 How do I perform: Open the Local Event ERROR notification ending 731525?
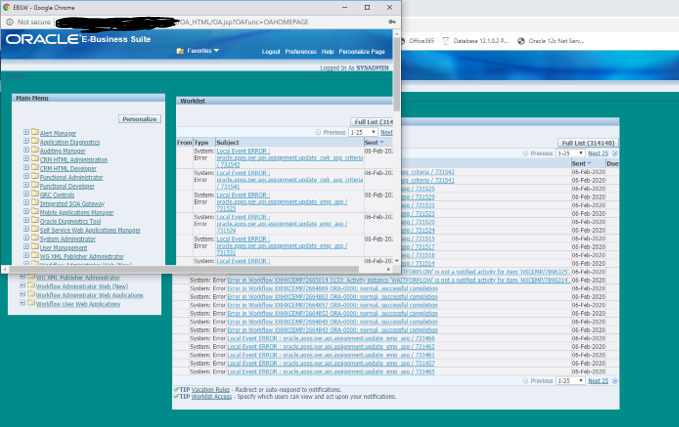[x=282, y=202]
